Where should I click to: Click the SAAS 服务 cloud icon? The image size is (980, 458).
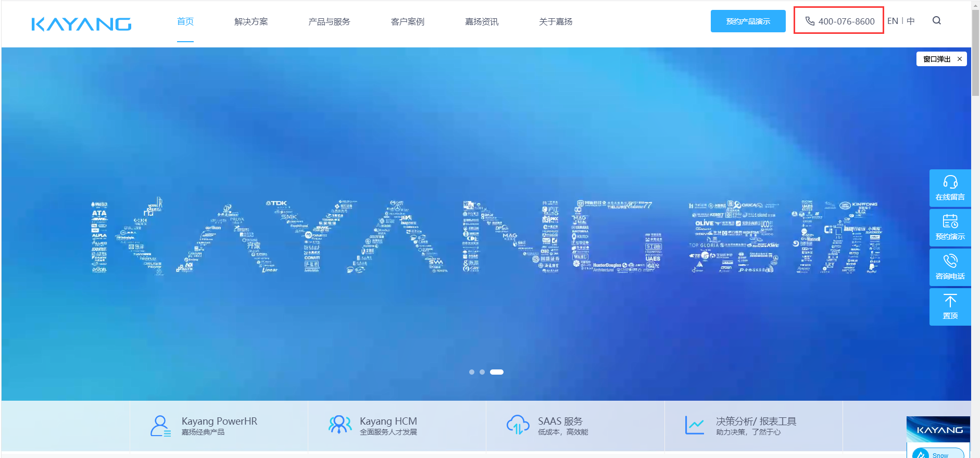coord(518,425)
